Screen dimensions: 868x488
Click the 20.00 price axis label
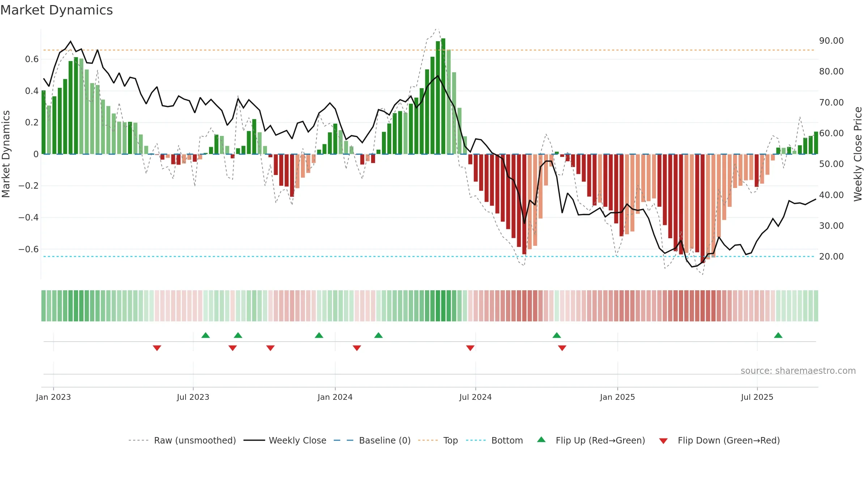[831, 256]
